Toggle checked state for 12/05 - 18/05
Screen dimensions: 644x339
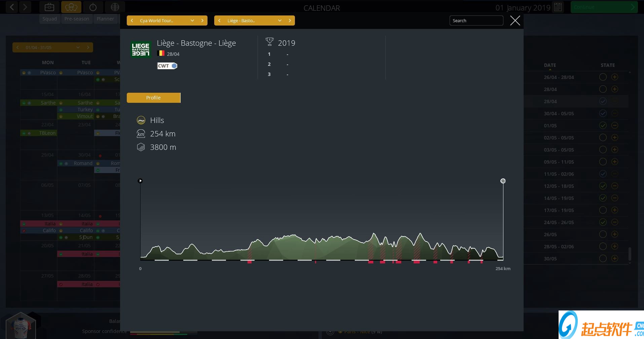point(603,186)
